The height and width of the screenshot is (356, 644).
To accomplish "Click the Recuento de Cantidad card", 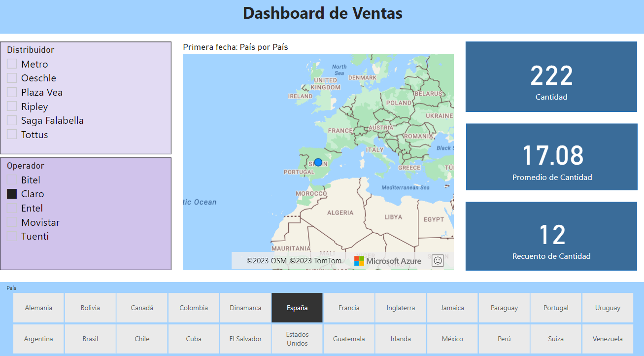I will click(551, 236).
